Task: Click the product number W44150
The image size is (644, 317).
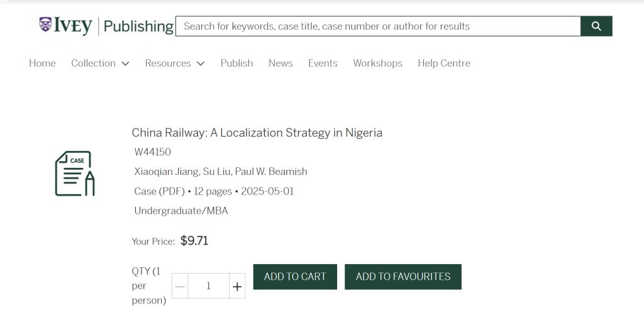Action: pyautogui.click(x=153, y=152)
